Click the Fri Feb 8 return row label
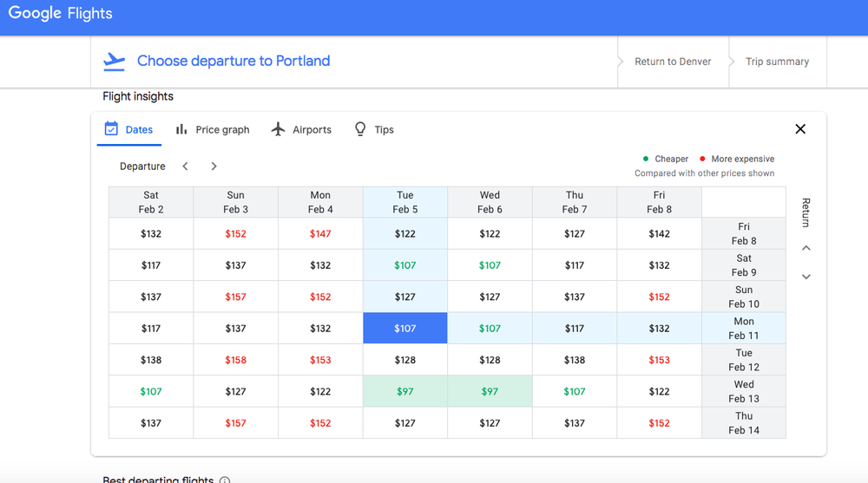Viewport: 868px width, 483px height. (x=744, y=233)
